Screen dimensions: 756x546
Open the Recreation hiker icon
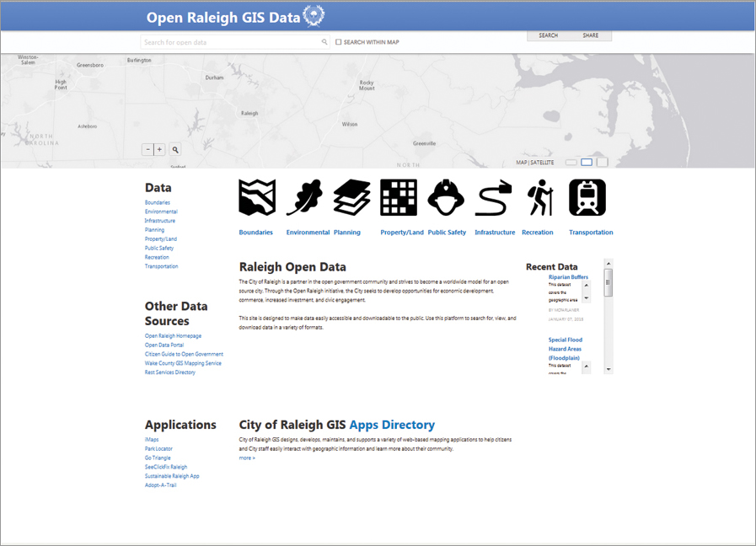click(540, 197)
